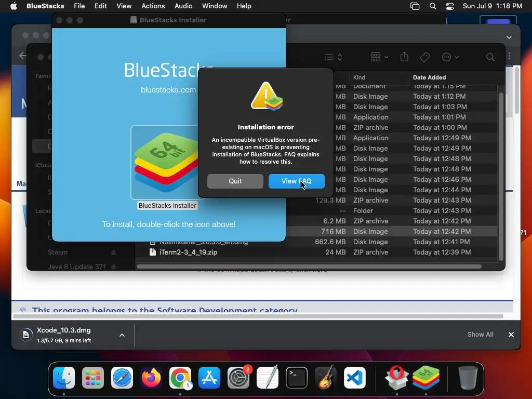Viewport: 532px width, 399px height.
Task: Open Finder from the Dock
Action: click(64, 378)
